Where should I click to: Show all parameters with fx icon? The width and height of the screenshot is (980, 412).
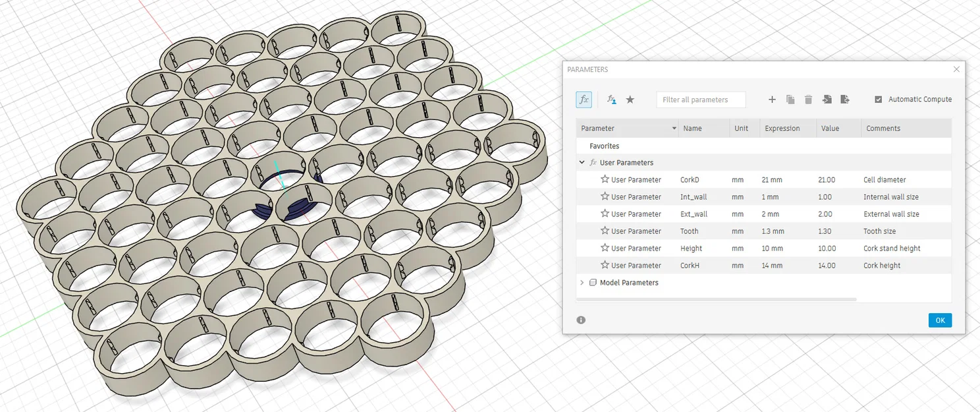584,100
